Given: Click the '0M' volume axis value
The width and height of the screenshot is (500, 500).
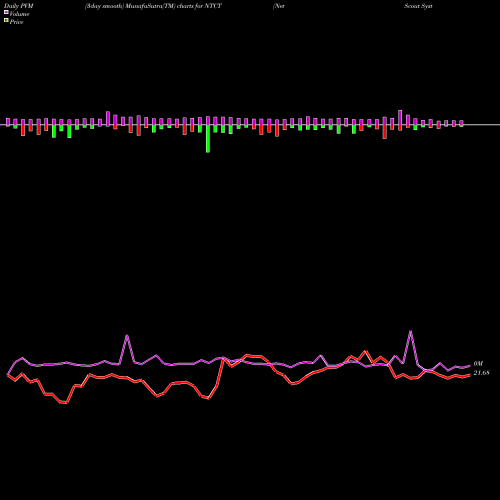Looking at the screenshot, I should pyautogui.click(x=478, y=364).
